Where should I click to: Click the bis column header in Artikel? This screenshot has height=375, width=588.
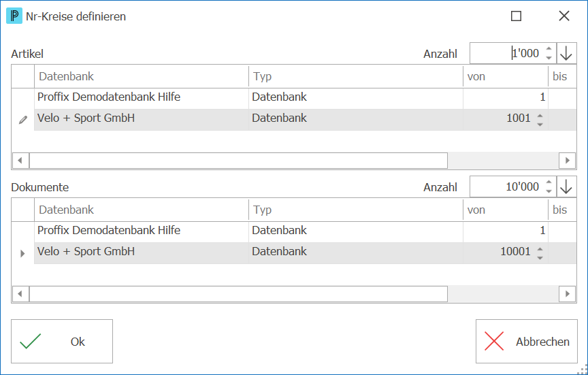click(562, 76)
